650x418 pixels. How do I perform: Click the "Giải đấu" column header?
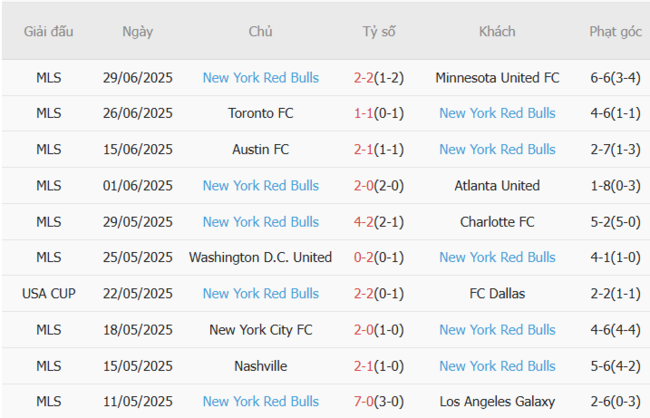click(49, 31)
